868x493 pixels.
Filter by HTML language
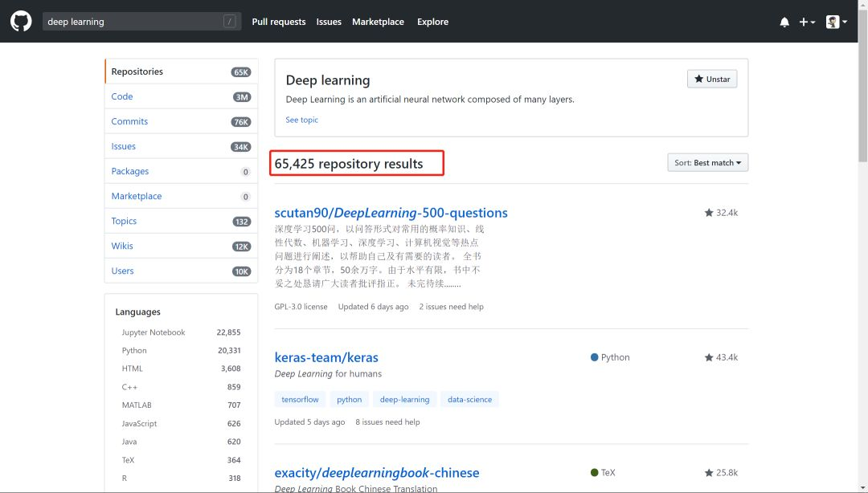181,369
